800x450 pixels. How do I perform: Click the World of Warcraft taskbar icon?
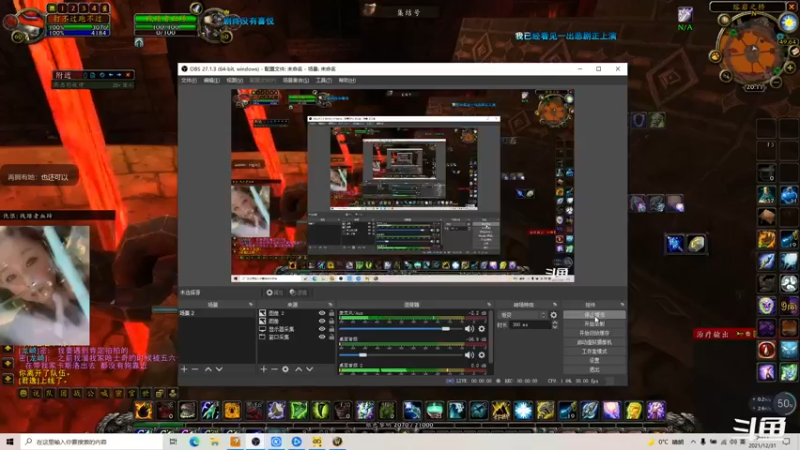337,442
